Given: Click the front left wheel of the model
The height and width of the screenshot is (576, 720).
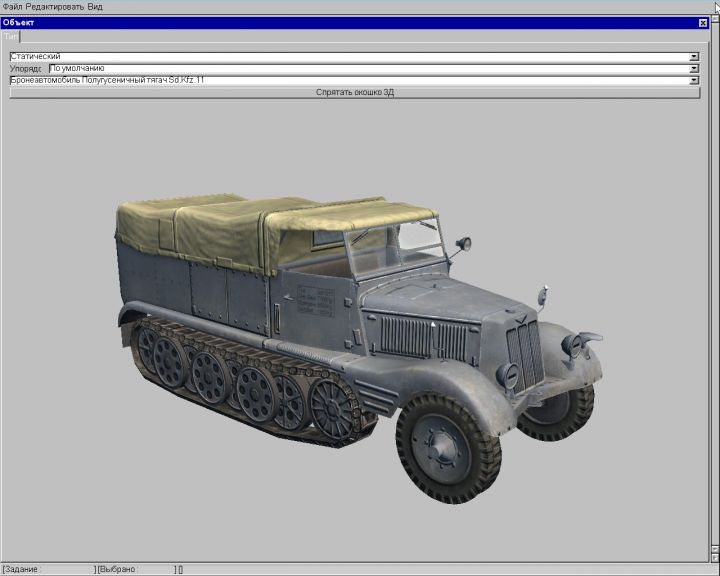Looking at the screenshot, I should [447, 448].
